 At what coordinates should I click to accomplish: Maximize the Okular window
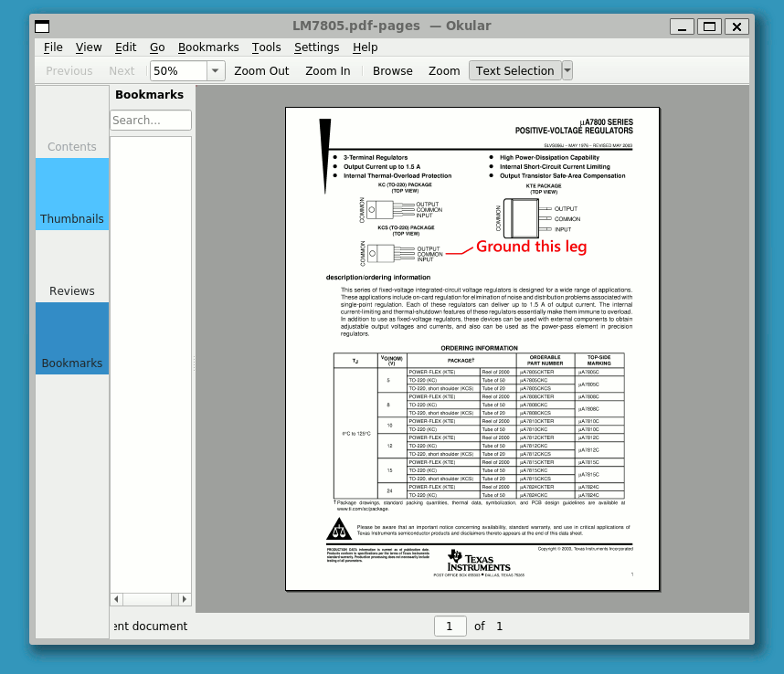click(x=709, y=26)
